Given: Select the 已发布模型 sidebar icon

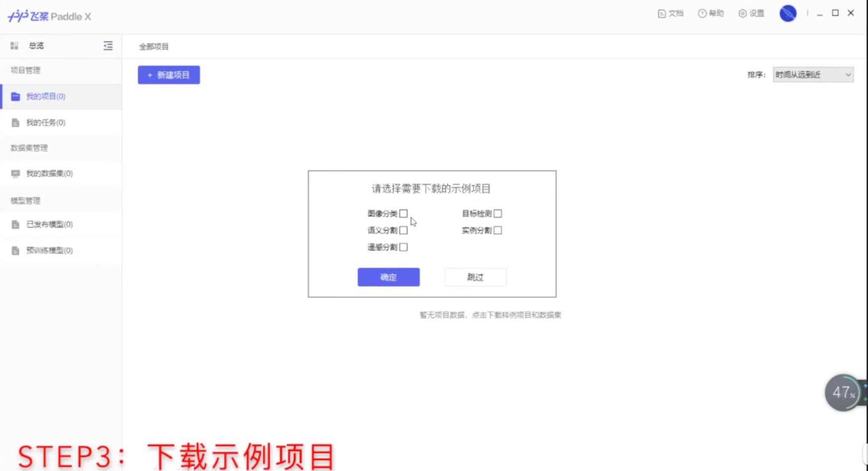Looking at the screenshot, I should (x=15, y=224).
